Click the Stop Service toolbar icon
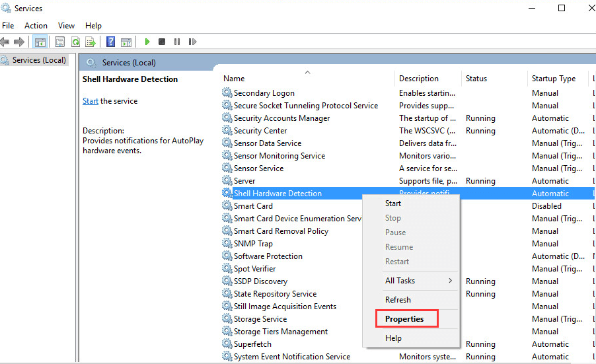The image size is (596, 364). pyautogui.click(x=162, y=42)
